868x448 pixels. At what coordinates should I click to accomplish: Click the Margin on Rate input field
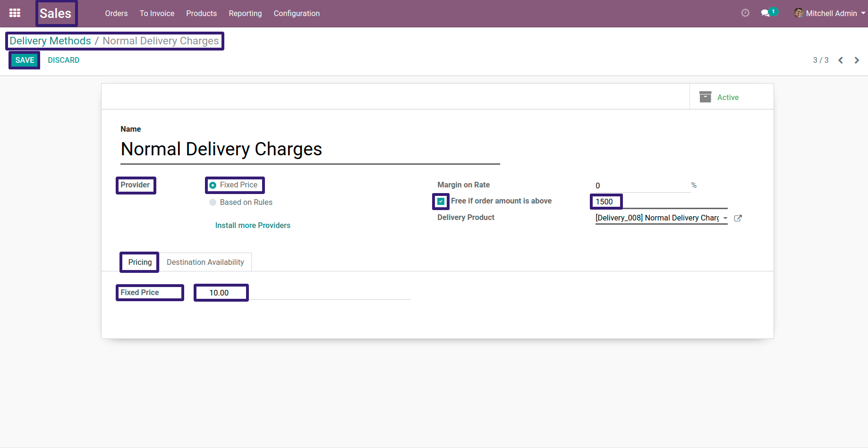(643, 186)
